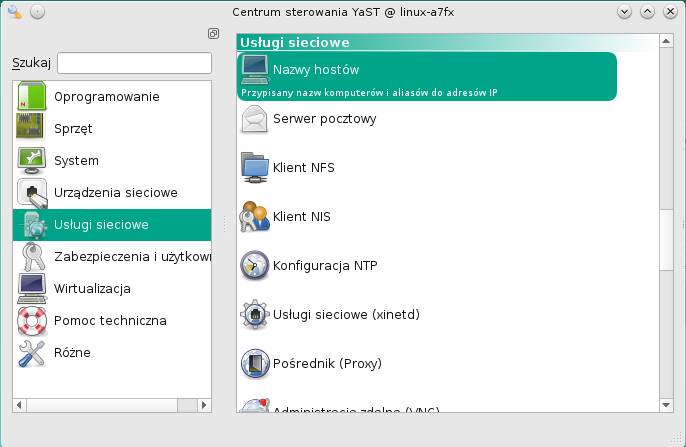Open the System category icon
686x447 pixels.
[32, 160]
